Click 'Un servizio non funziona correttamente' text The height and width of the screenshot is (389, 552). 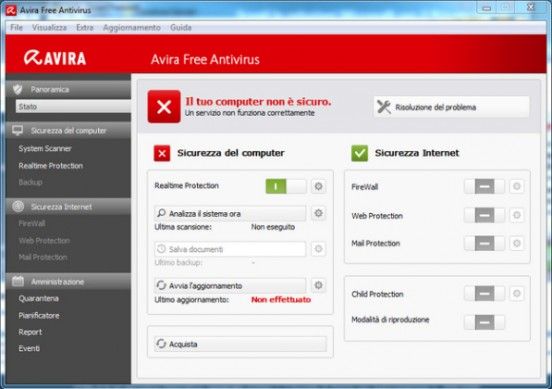click(250, 113)
